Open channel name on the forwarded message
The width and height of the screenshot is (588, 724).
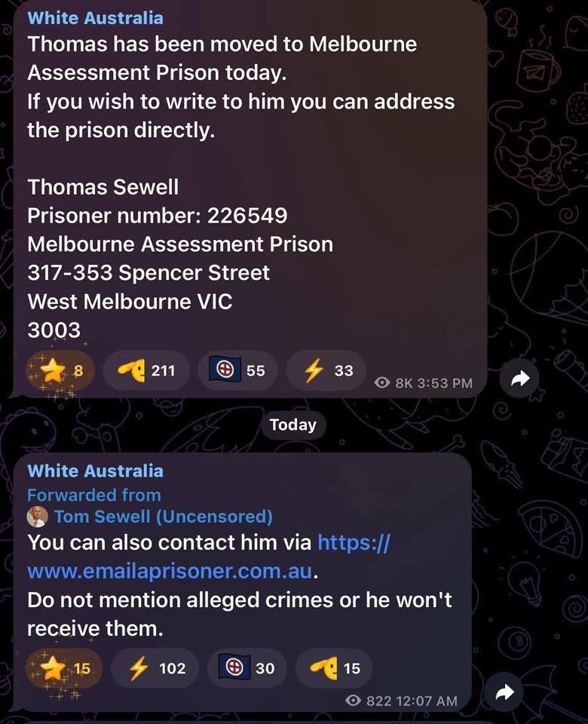(95, 471)
